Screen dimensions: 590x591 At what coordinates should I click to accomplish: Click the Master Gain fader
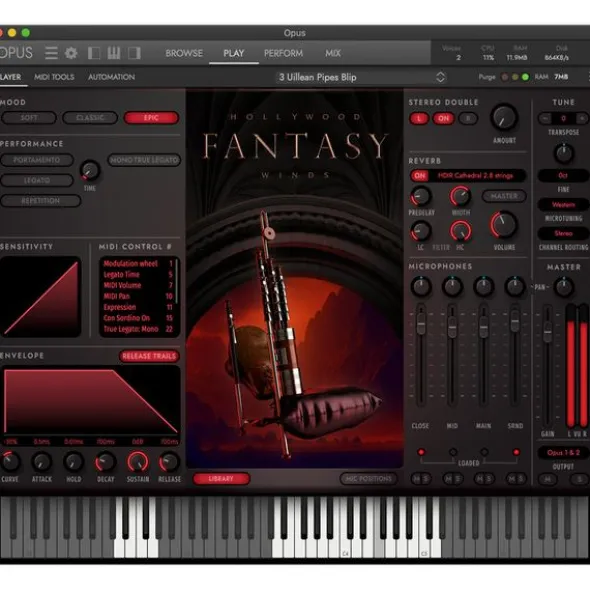click(547, 332)
